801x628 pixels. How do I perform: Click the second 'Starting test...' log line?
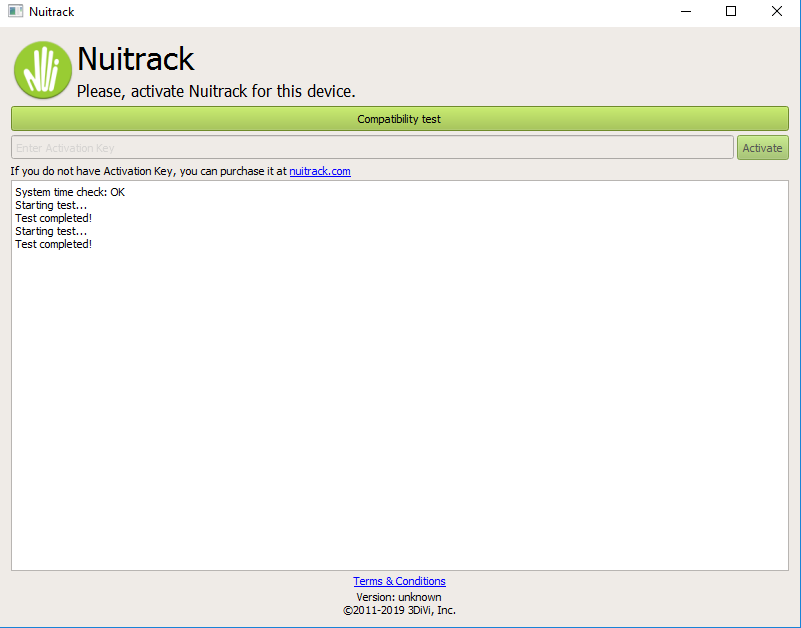pyautogui.click(x=51, y=231)
